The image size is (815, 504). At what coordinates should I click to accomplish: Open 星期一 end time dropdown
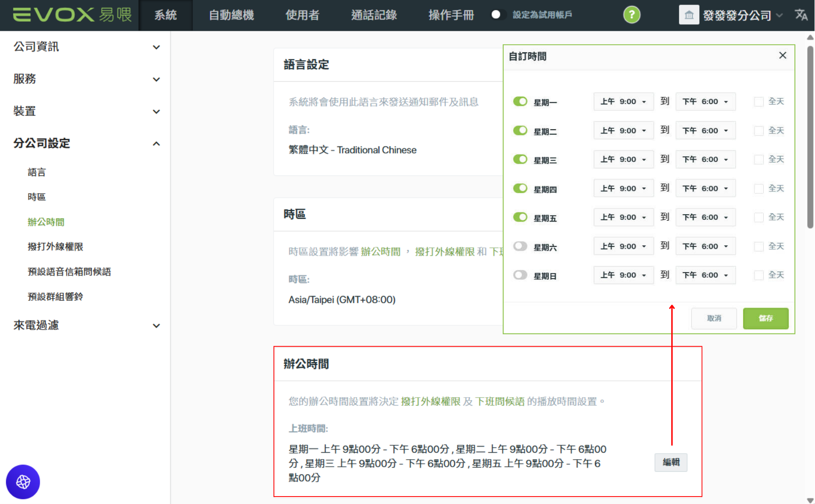click(x=706, y=101)
